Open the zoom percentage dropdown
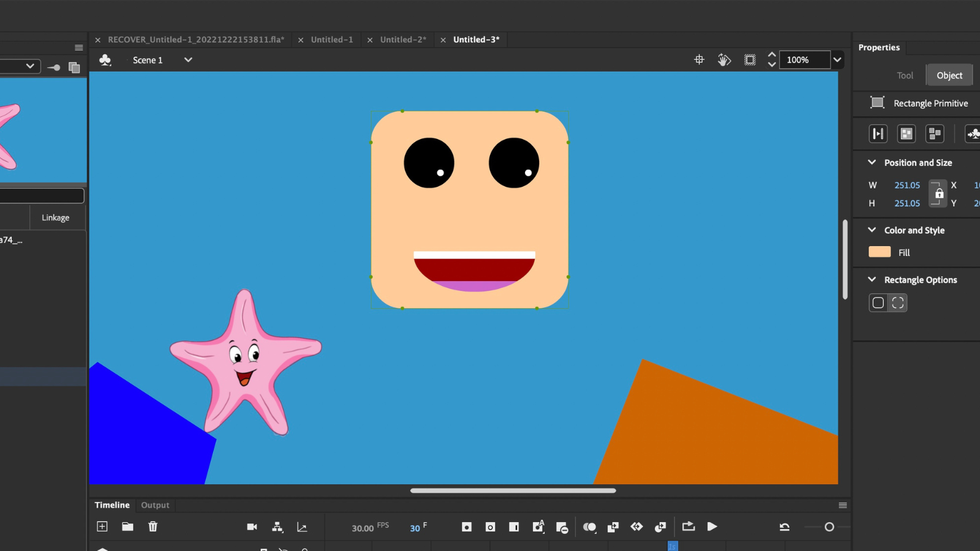The height and width of the screenshot is (551, 980). (x=837, y=60)
